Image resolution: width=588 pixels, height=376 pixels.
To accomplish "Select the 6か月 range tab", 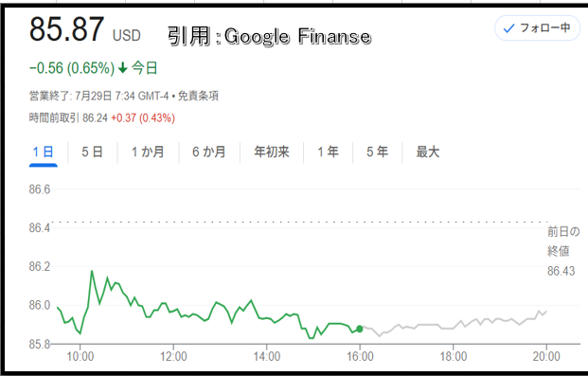I will tap(209, 152).
